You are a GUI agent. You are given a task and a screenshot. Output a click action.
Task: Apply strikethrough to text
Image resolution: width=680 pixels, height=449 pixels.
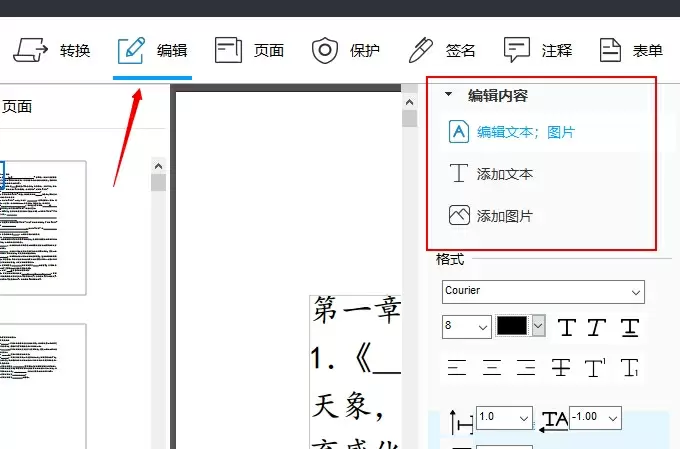[x=560, y=368]
